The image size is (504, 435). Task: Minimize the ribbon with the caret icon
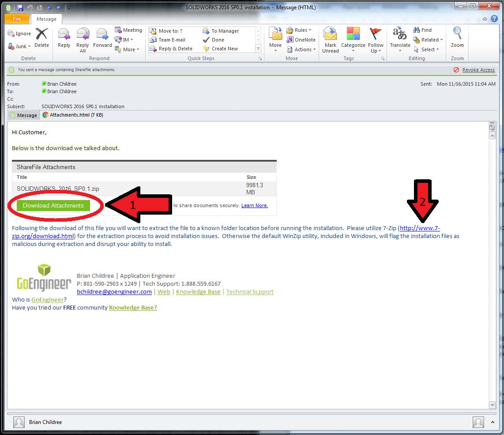click(x=485, y=19)
